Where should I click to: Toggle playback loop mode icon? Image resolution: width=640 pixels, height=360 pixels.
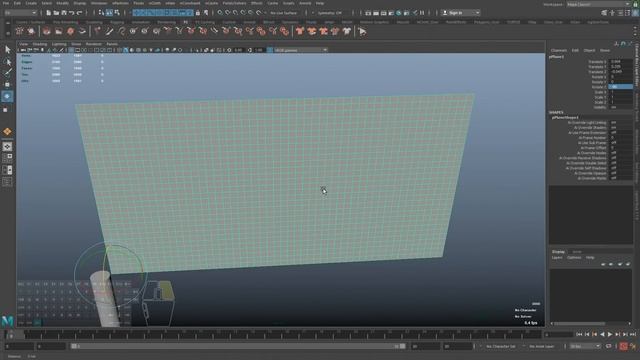pyautogui.click(x=609, y=346)
